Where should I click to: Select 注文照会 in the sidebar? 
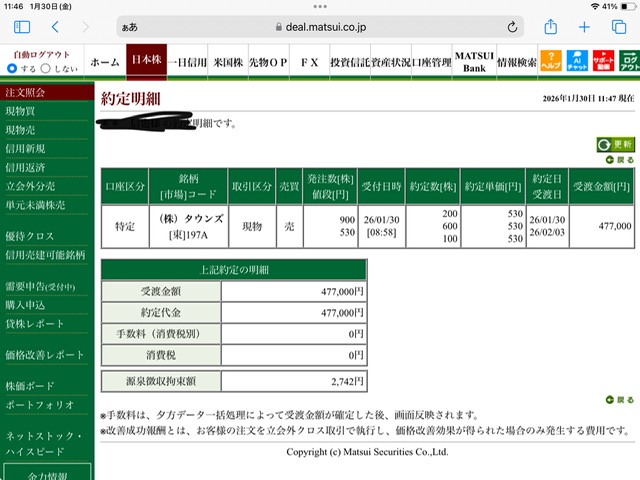(x=47, y=92)
